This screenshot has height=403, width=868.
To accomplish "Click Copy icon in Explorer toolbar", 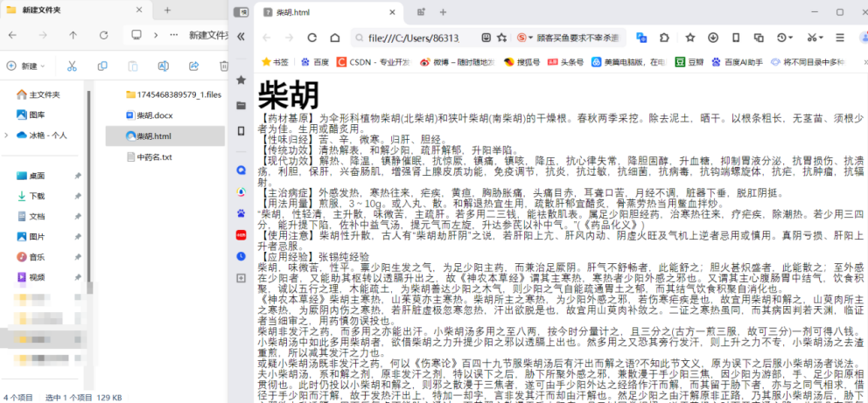I will (x=102, y=66).
